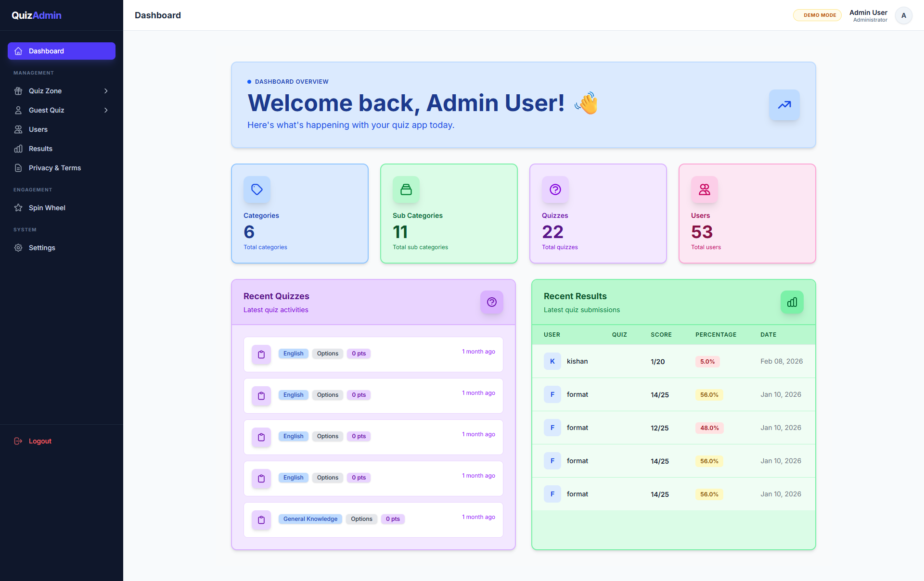Image resolution: width=924 pixels, height=581 pixels.
Task: Click the chart icon on Recent Results card
Action: click(792, 302)
